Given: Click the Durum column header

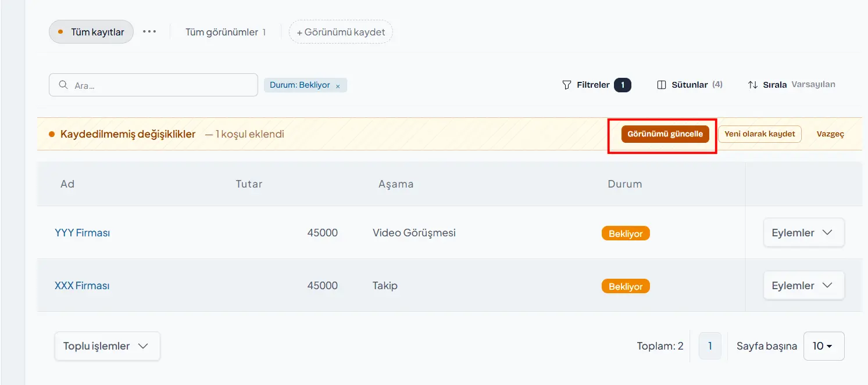Looking at the screenshot, I should pyautogui.click(x=625, y=184).
